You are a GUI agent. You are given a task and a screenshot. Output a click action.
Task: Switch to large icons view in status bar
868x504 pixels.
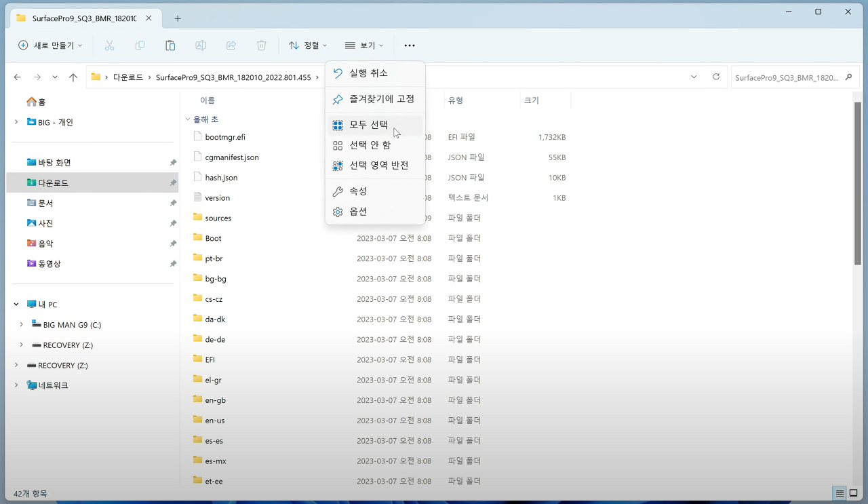pos(854,493)
